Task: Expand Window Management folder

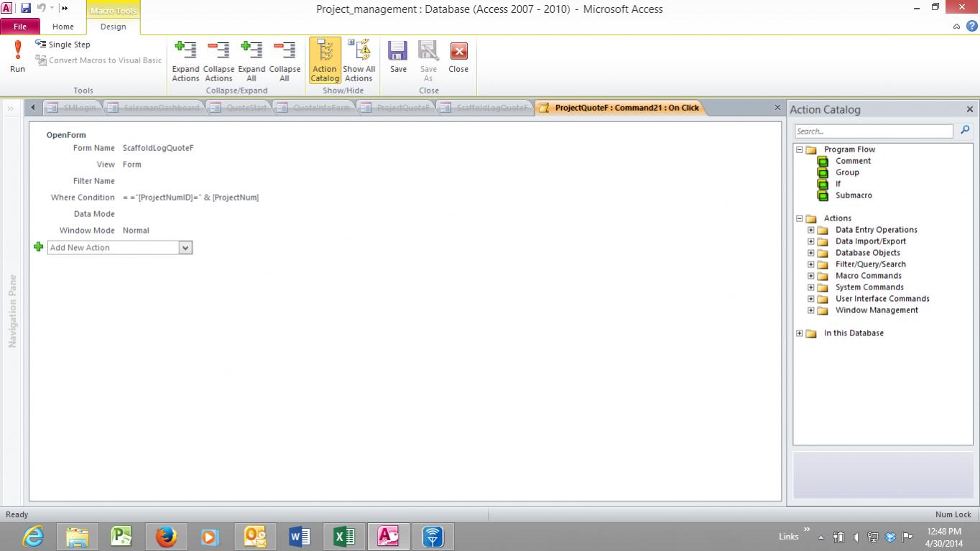Action: 811,310
